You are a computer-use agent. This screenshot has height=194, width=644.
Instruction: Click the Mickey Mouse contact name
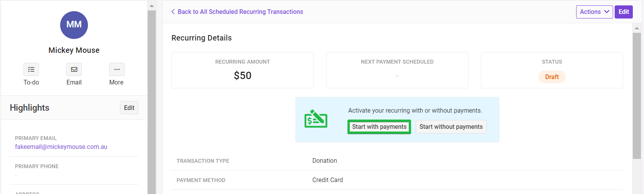coord(74,50)
